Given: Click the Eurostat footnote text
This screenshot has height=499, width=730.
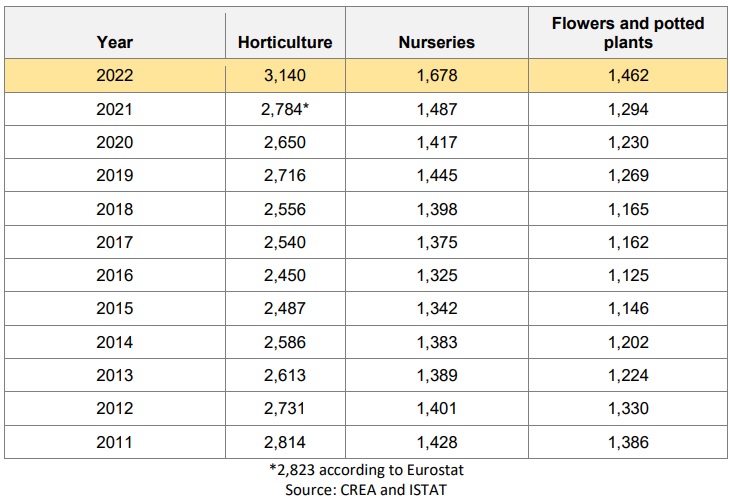Looking at the screenshot, I should pyautogui.click(x=366, y=470).
